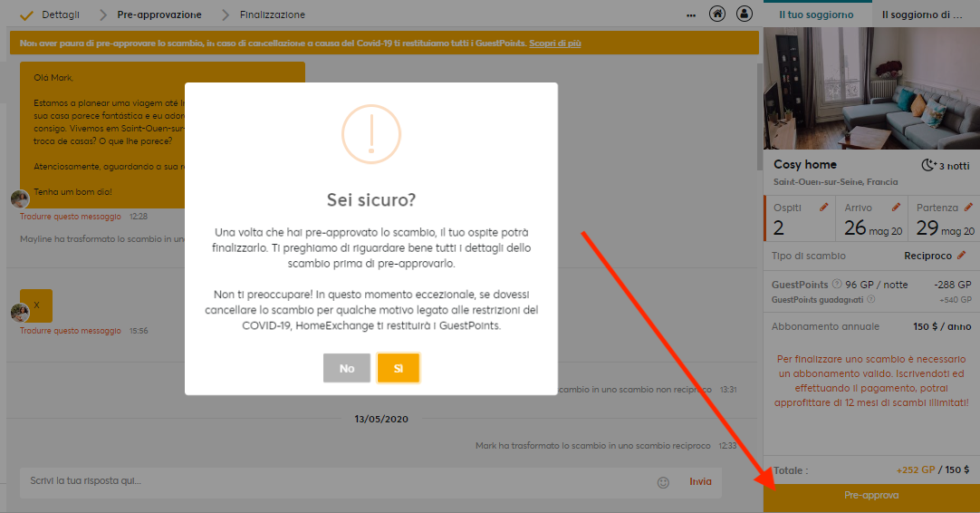Click the Pre-approva button
Image resolution: width=980 pixels, height=513 pixels.
tap(871, 496)
